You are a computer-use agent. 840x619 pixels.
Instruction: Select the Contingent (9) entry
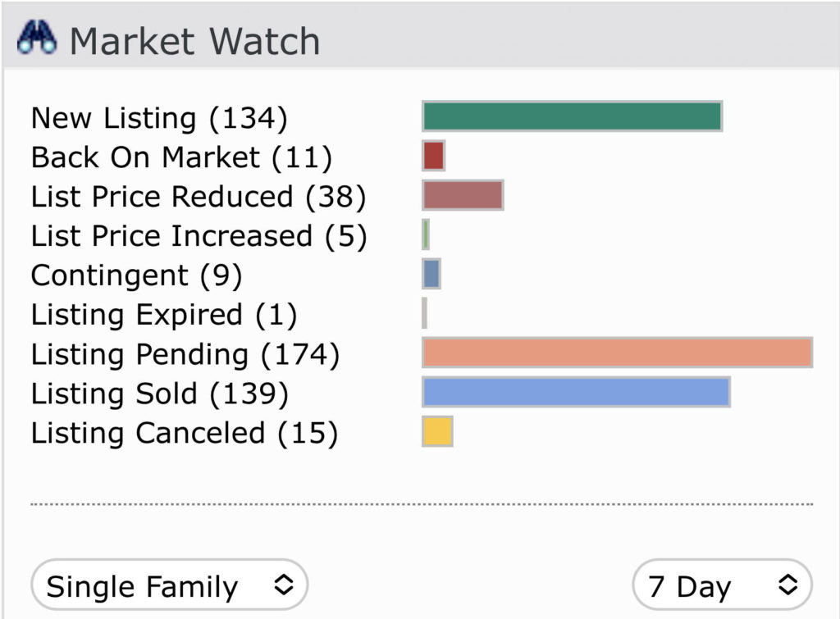pos(137,275)
